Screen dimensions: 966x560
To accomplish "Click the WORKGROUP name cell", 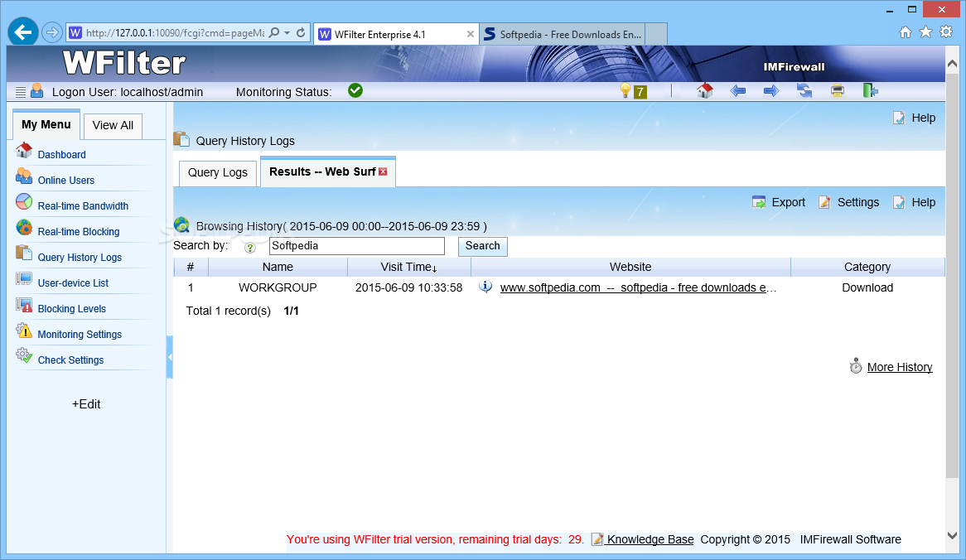I will point(278,287).
